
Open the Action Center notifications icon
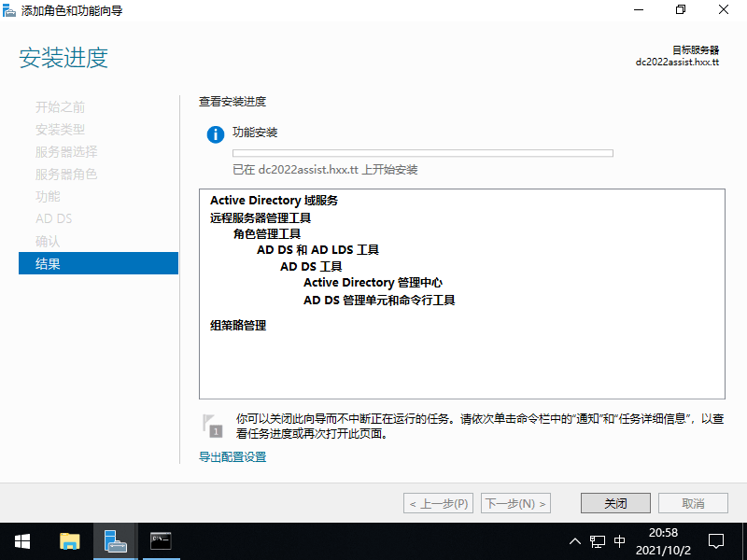[x=716, y=541]
